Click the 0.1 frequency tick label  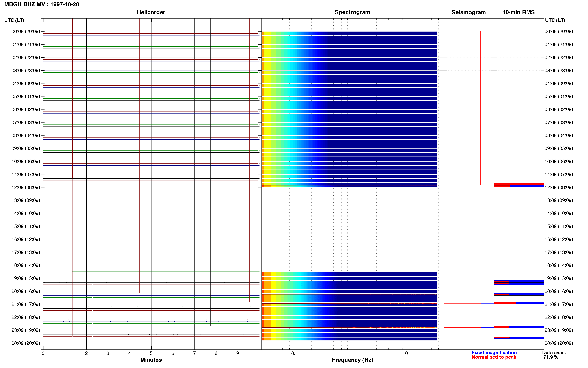click(295, 353)
